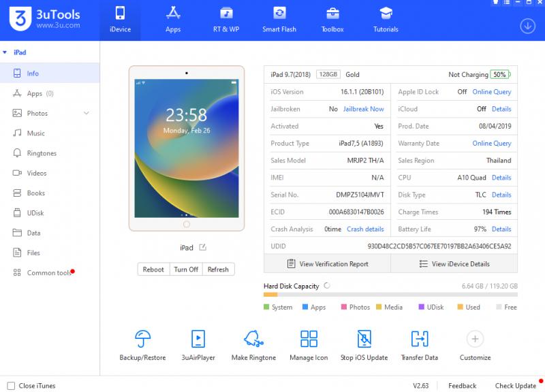Image resolution: width=545 pixels, height=392 pixels.
Task: Open the iDevice tab
Action: (121, 20)
